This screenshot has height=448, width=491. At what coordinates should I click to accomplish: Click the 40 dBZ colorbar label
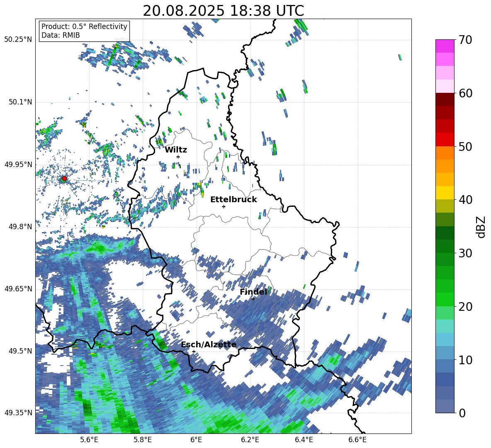tap(465, 200)
